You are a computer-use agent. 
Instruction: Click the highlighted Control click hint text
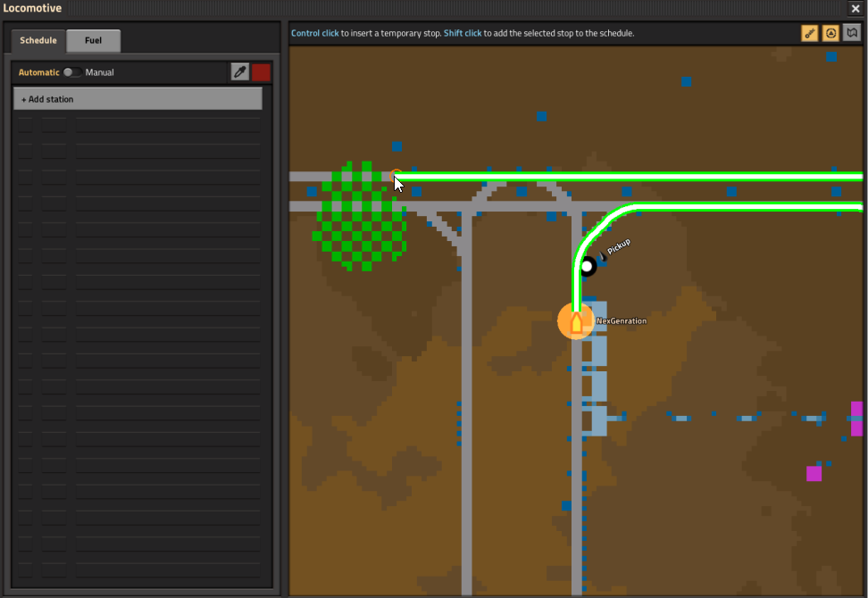(x=315, y=33)
